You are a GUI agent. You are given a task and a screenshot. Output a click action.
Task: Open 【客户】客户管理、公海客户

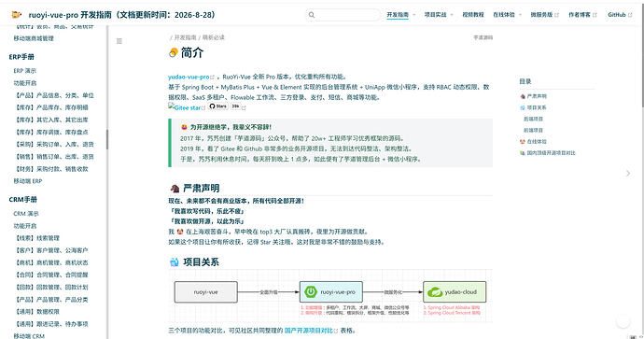coord(51,250)
